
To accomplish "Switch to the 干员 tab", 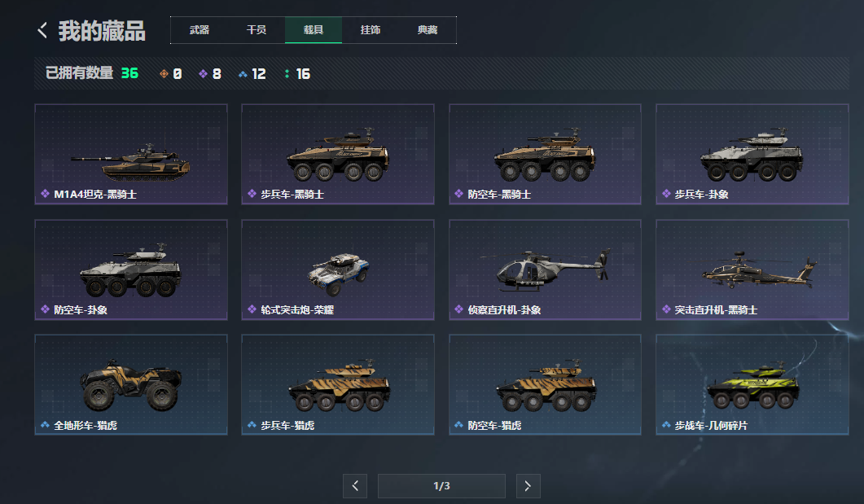I will [257, 30].
